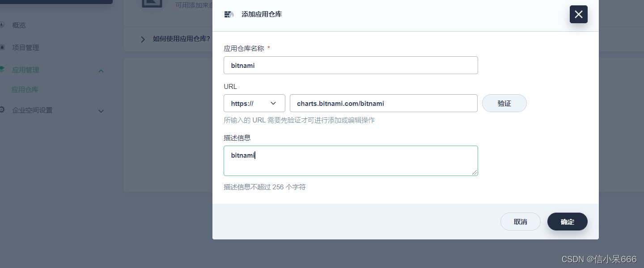Open 企业空间设置 in the sidebar
The width and height of the screenshot is (644, 268).
tap(32, 110)
